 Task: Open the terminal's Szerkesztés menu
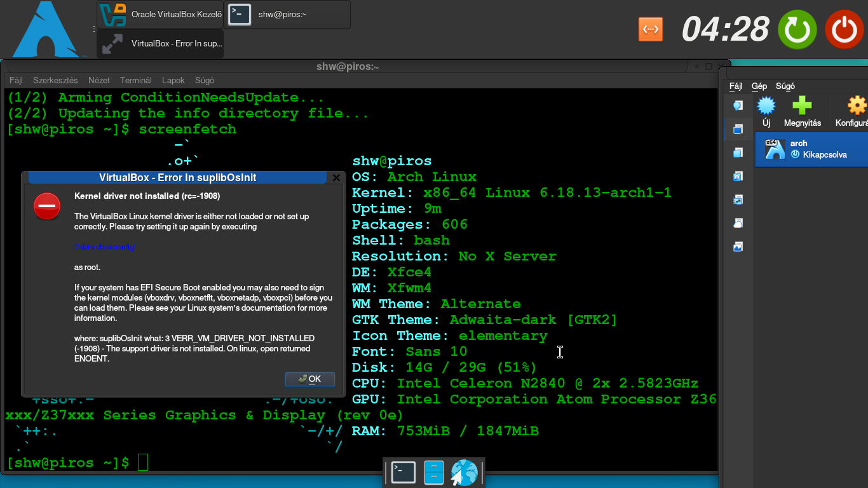[x=55, y=81]
